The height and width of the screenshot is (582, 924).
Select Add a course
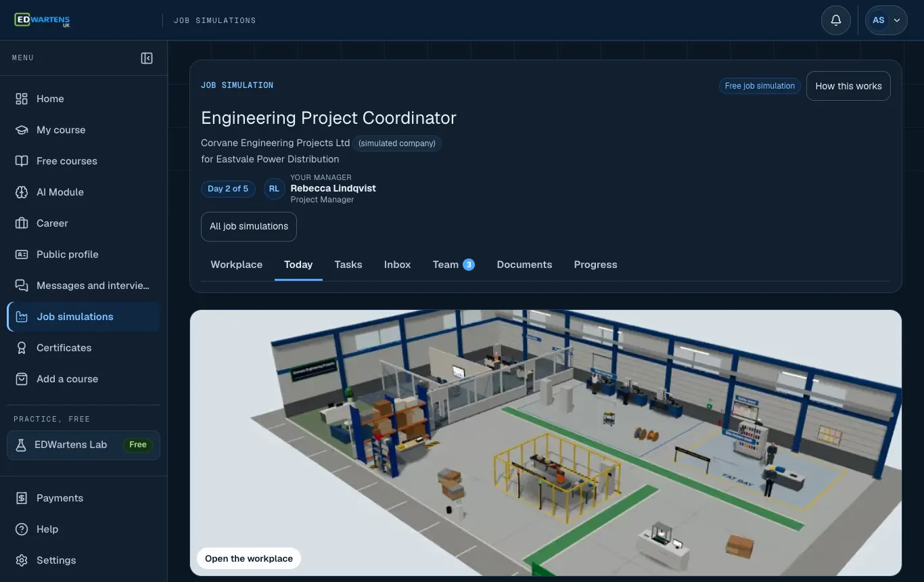(83, 379)
